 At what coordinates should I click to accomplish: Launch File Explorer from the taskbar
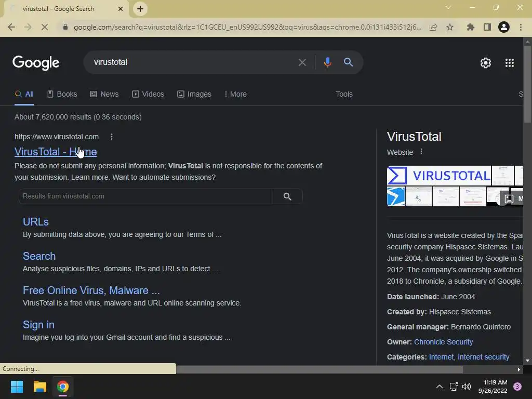click(x=39, y=387)
